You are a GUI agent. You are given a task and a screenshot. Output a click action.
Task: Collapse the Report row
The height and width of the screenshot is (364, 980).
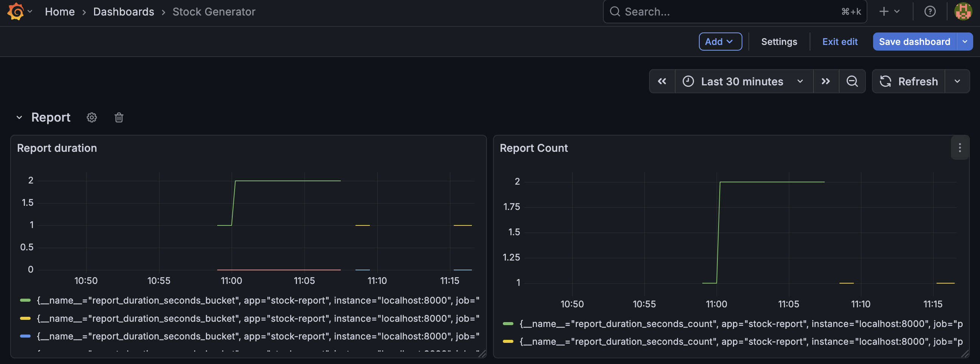point(19,117)
